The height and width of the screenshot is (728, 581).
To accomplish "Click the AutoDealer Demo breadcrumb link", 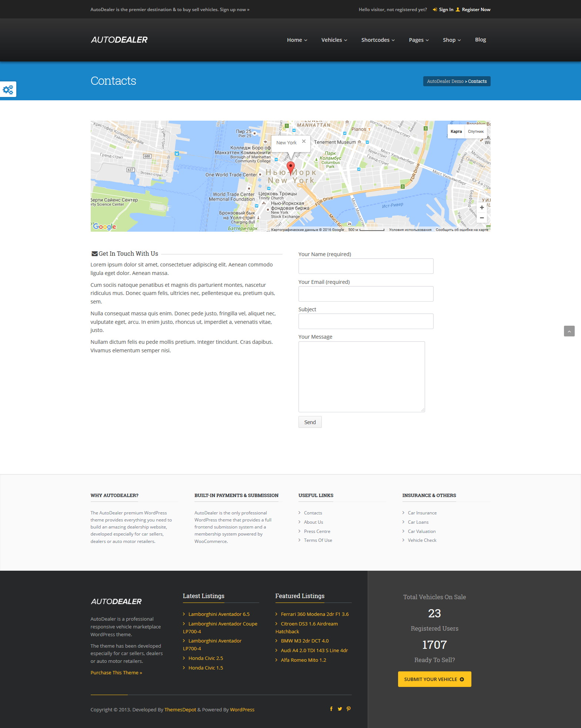I will click(x=445, y=81).
